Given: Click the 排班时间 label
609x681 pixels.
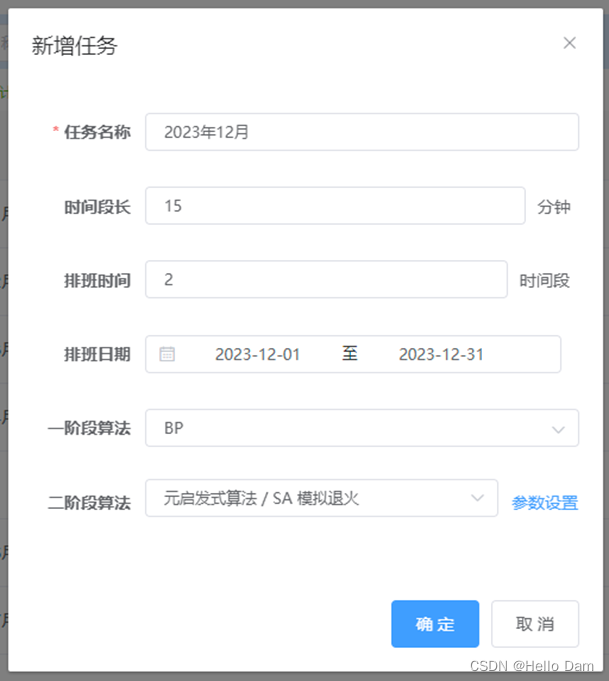Looking at the screenshot, I should pyautogui.click(x=97, y=281).
